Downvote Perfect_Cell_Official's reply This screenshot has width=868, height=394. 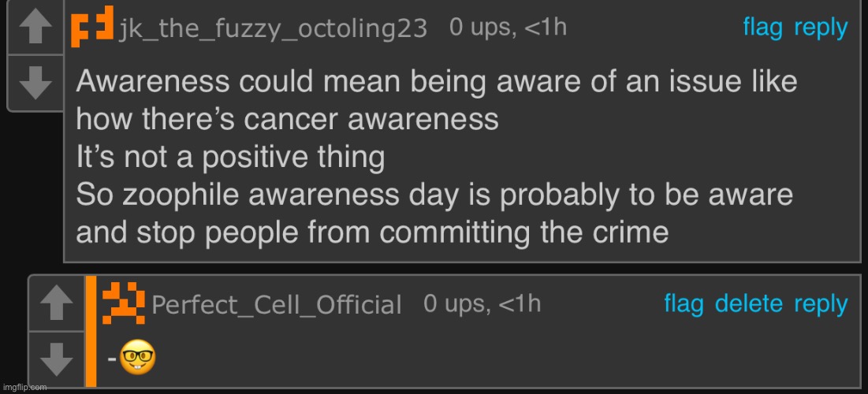coord(55,359)
